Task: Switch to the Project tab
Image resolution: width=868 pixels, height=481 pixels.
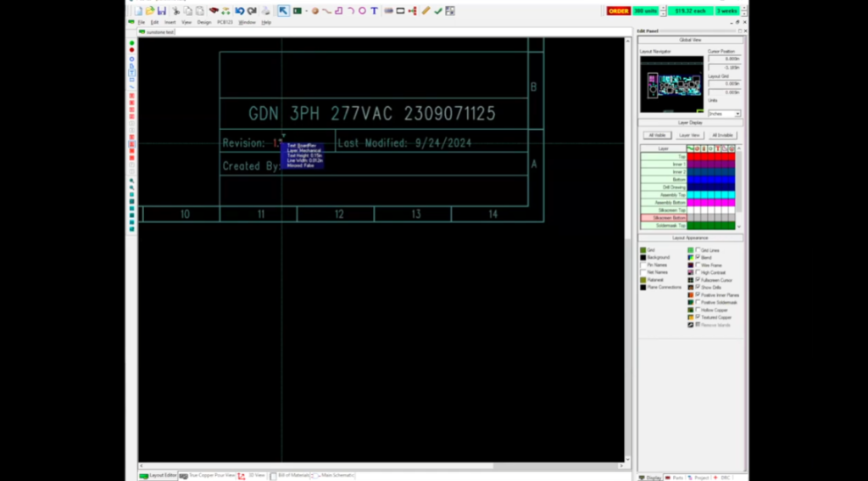Action: pos(698,478)
